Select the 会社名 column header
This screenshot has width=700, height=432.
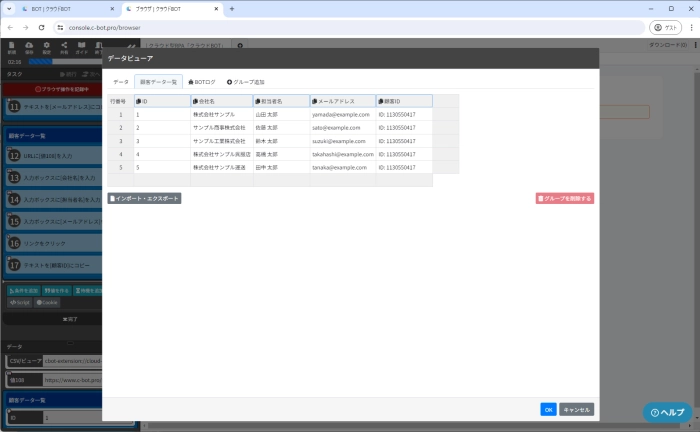click(222, 101)
